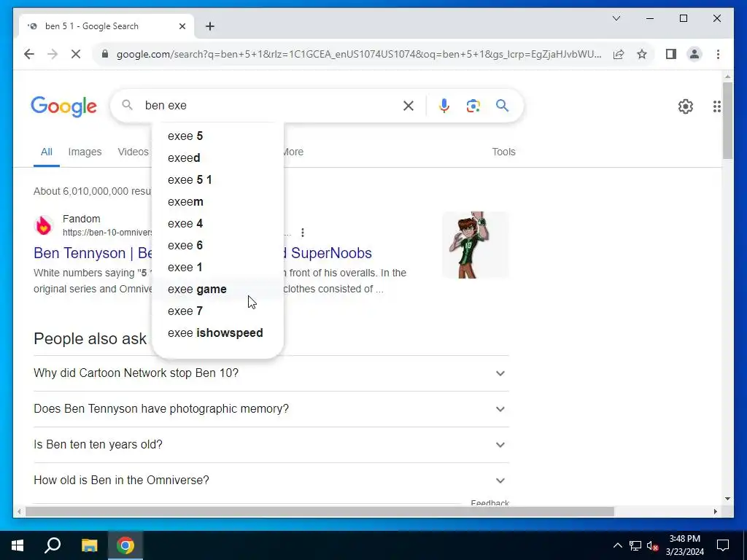Click the Fandom site favicon
Image resolution: width=747 pixels, height=560 pixels.
point(44,225)
